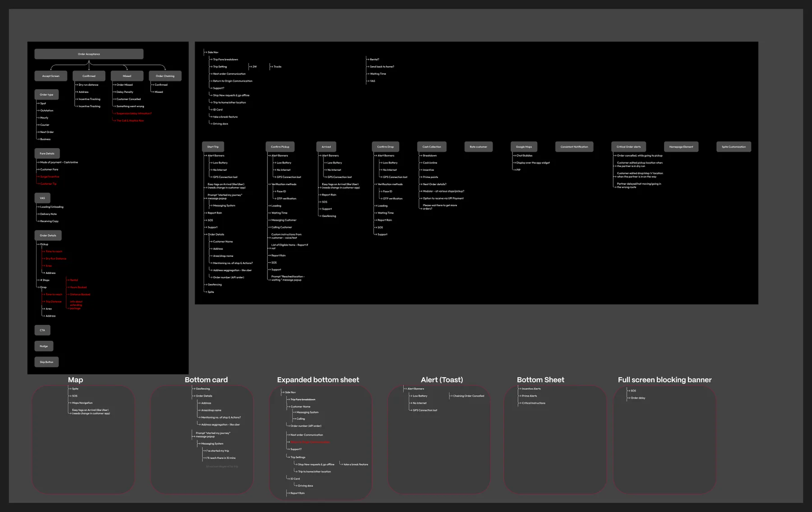Click red Customer Tip item

point(48,184)
